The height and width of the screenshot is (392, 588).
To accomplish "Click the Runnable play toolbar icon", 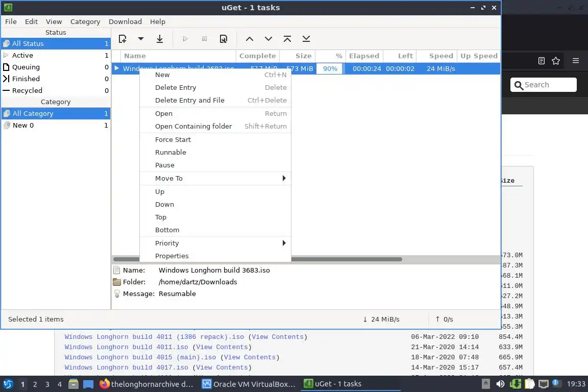I will pyautogui.click(x=185, y=39).
